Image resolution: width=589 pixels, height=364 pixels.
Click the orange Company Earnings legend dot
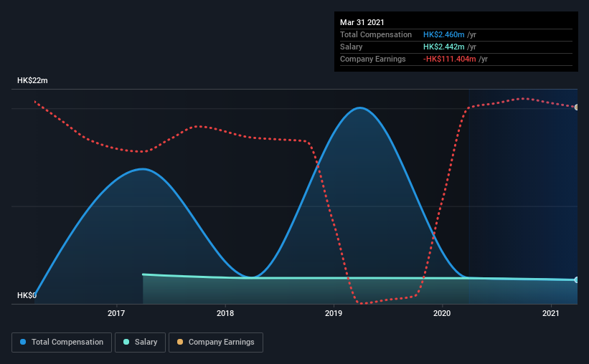click(x=180, y=342)
